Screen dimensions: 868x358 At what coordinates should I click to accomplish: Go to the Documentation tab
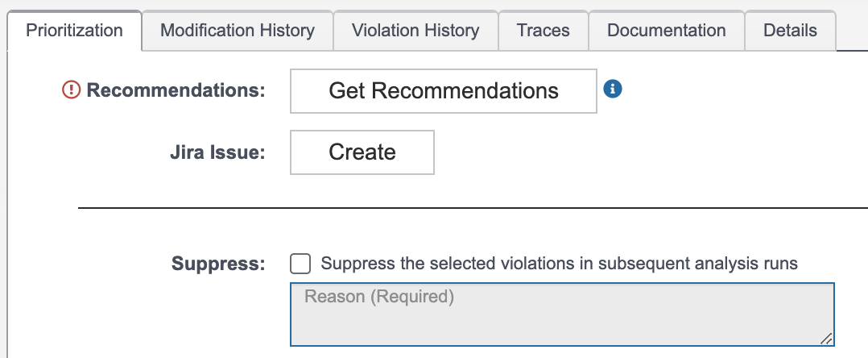click(667, 31)
